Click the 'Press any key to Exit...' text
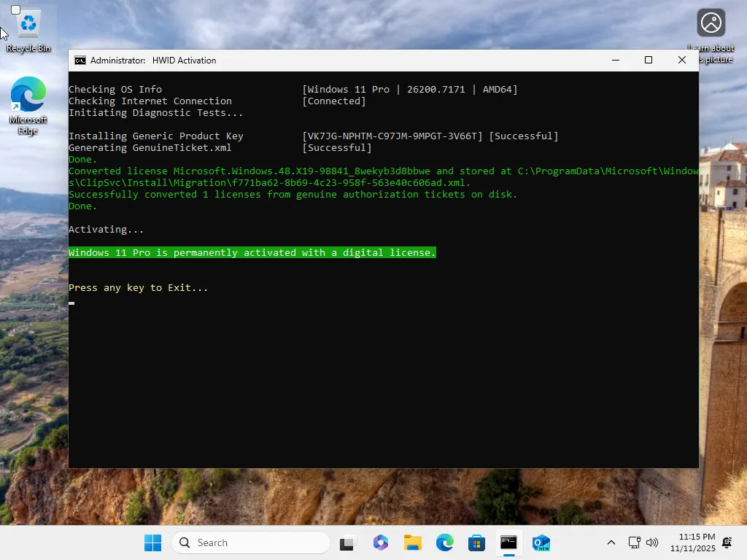The width and height of the screenshot is (747, 560). pos(138,287)
